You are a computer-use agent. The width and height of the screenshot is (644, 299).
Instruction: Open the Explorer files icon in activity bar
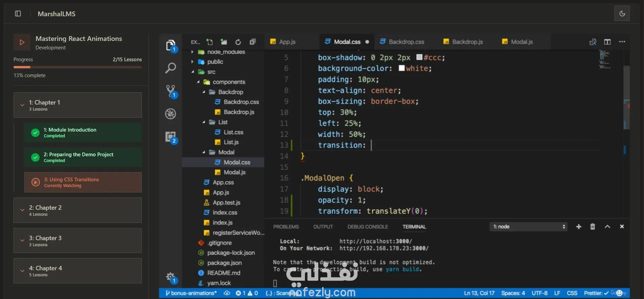tap(171, 45)
